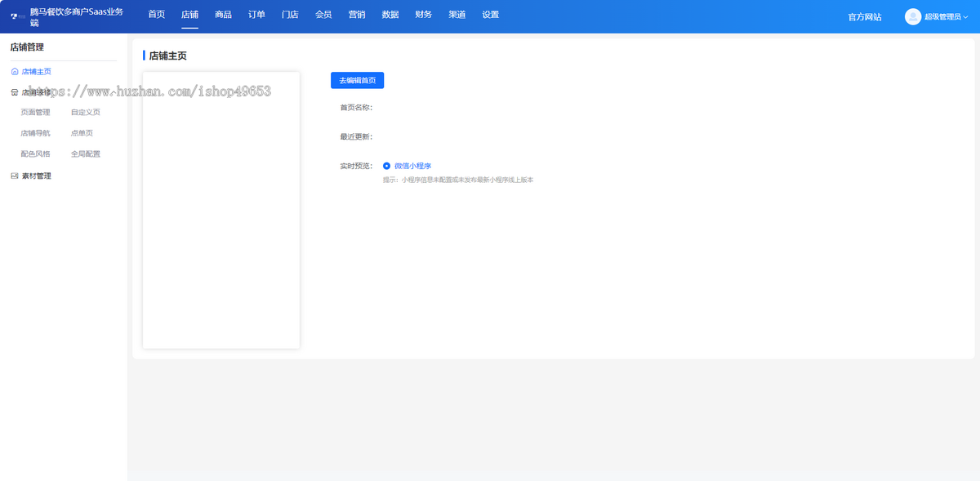Screen dimensions: 980x481
Task: Open 页面管理 in the sidebar
Action: [35, 112]
